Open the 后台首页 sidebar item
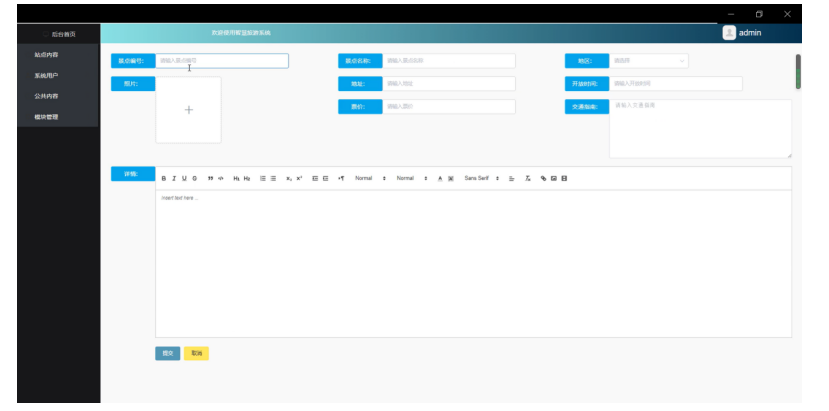Screen dimensions: 829x411 58,34
